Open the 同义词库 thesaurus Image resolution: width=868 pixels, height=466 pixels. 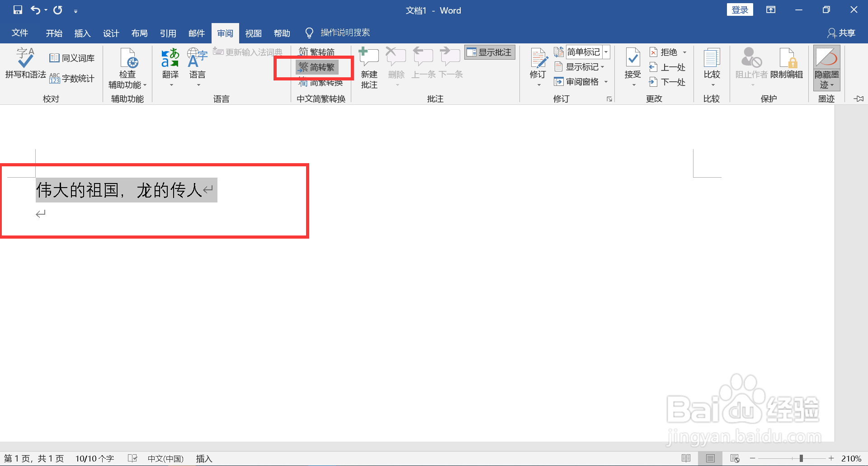72,58
